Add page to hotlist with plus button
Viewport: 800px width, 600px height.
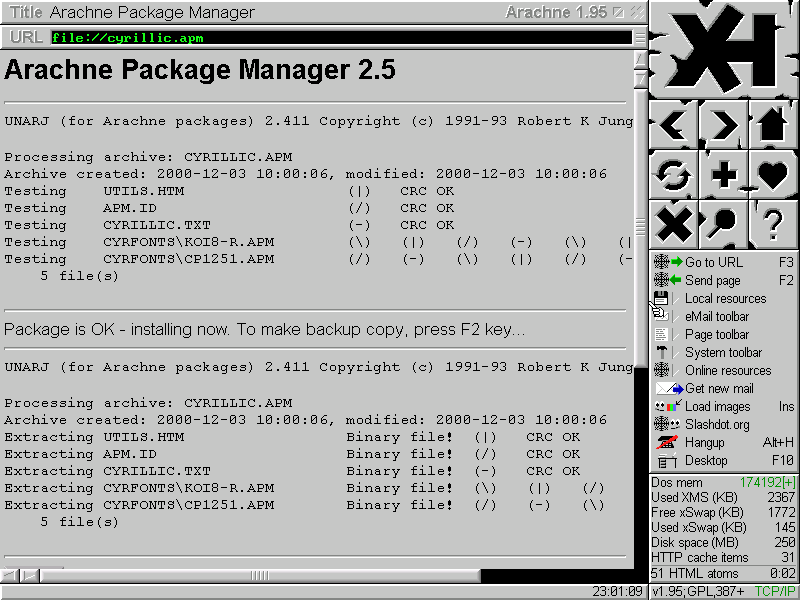723,174
